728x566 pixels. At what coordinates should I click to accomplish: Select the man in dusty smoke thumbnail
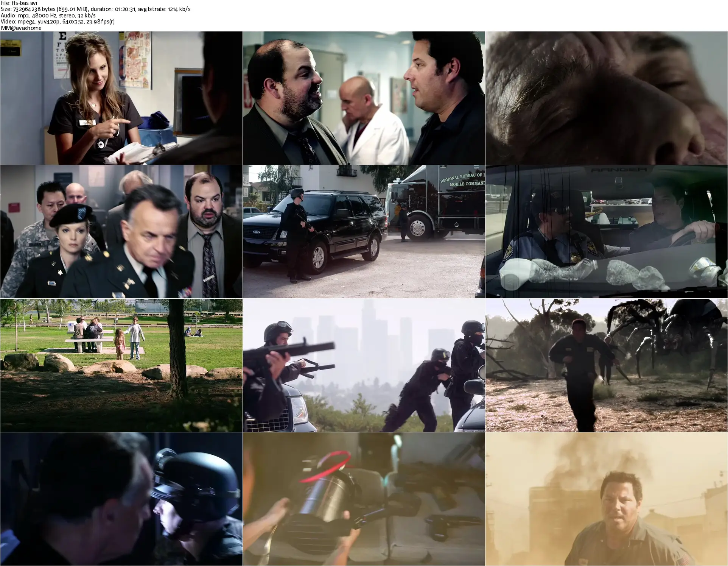coord(606,499)
